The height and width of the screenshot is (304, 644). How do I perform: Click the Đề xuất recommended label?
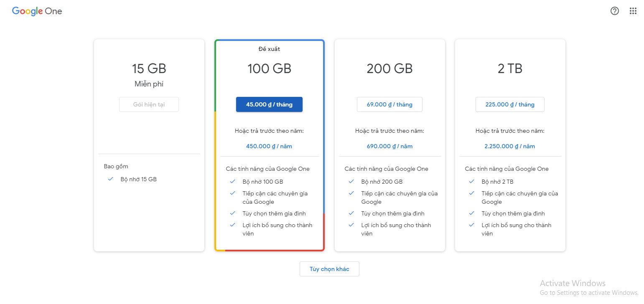269,49
